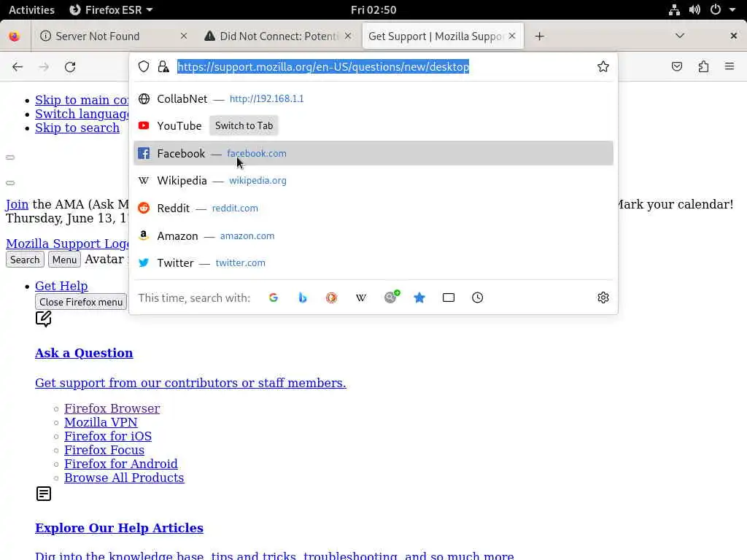Image resolution: width=747 pixels, height=560 pixels.
Task: Choose the Wikipedia wikipedia.org suggestion
Action: tap(373, 181)
